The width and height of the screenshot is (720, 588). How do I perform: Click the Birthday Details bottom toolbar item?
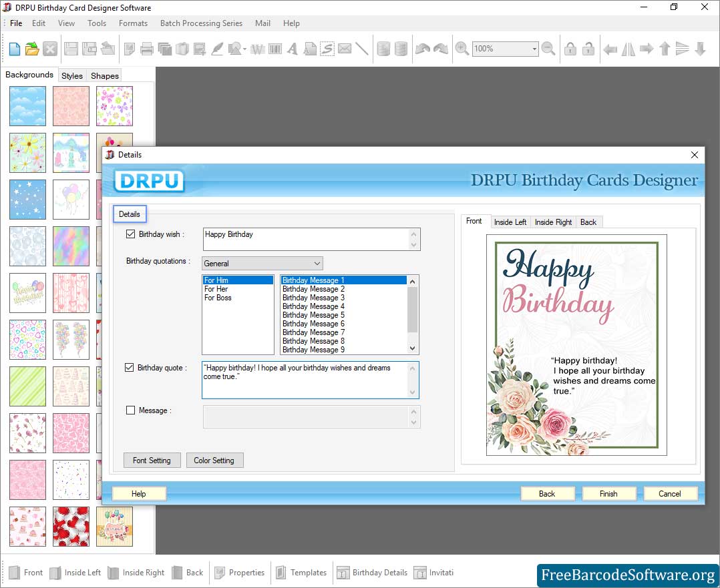tap(372, 573)
